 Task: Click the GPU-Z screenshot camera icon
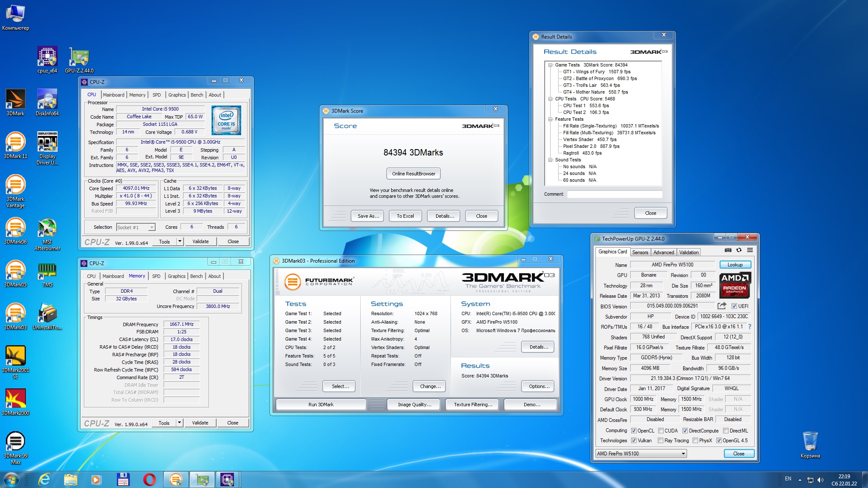tap(728, 250)
